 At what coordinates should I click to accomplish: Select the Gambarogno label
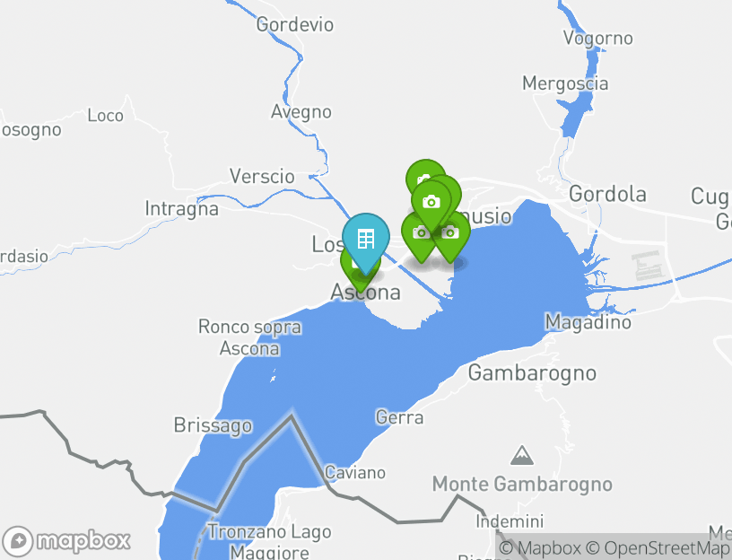pos(532,373)
